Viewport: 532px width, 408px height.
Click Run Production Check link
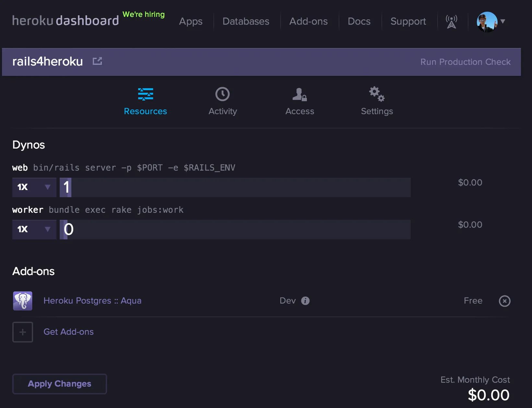[465, 62]
